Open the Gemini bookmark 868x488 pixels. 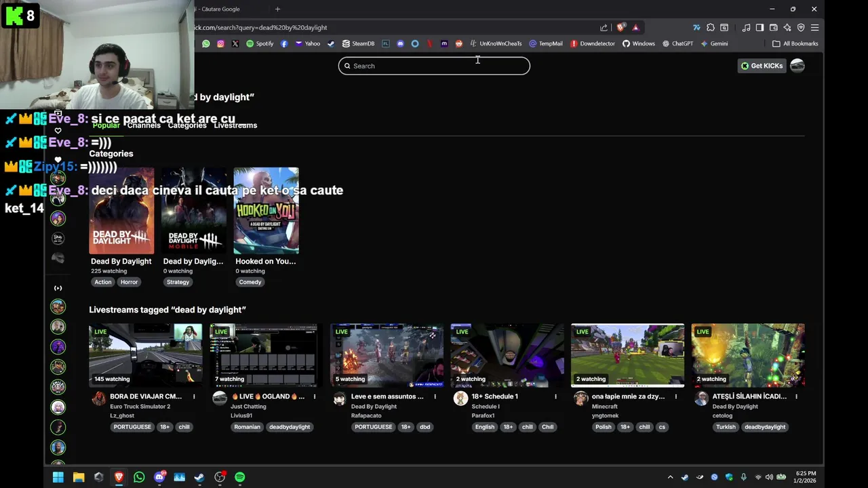pos(714,43)
